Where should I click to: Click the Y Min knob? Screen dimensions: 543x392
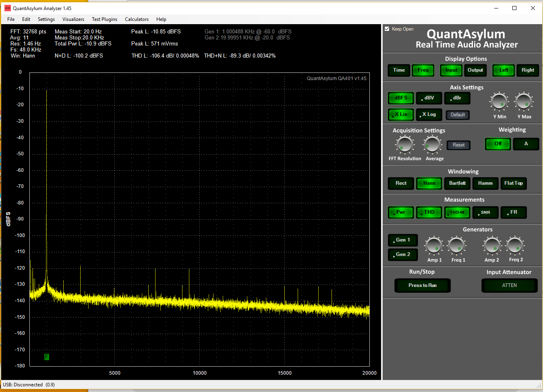point(499,101)
